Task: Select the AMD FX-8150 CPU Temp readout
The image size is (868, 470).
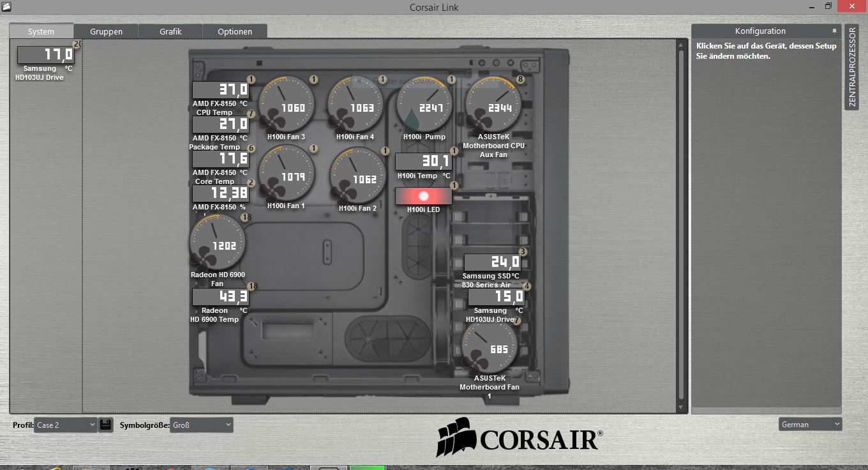Action: pos(221,90)
